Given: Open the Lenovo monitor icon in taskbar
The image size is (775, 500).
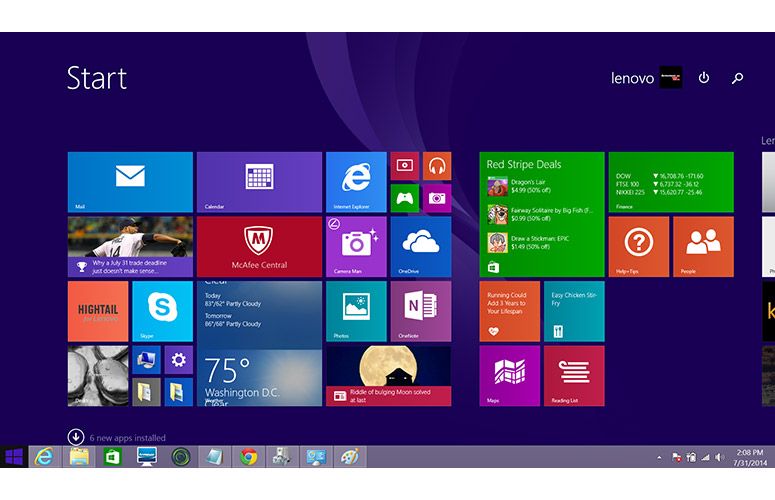Looking at the screenshot, I should pyautogui.click(x=147, y=457).
